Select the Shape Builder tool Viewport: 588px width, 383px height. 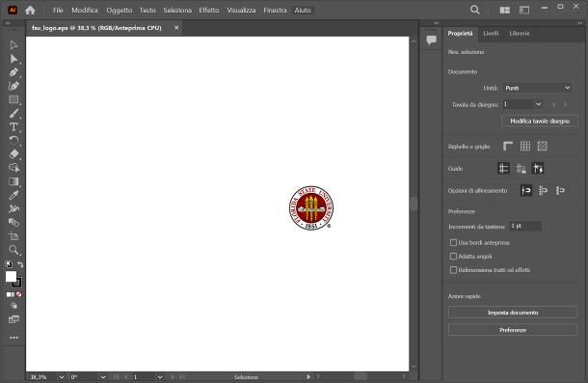pos(13,168)
